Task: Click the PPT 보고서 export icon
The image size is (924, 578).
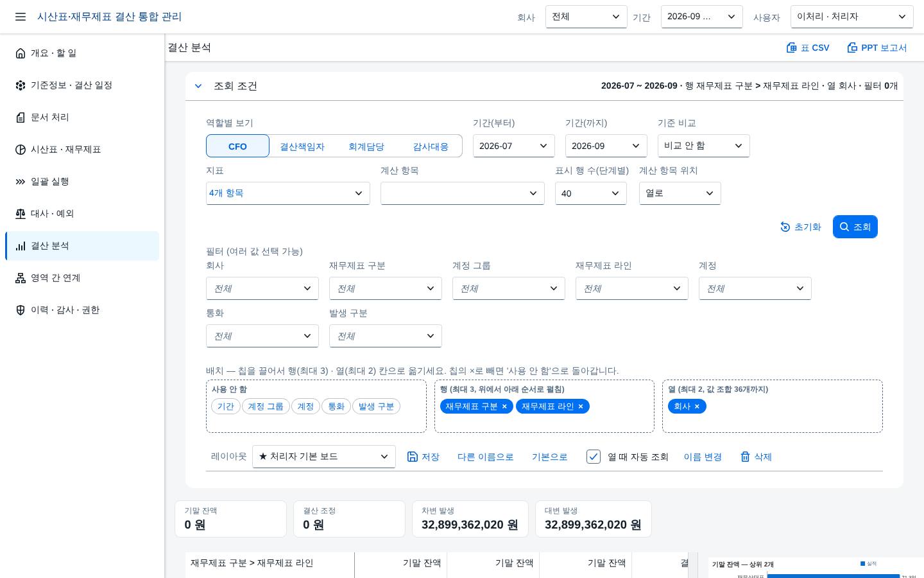Action: (852, 48)
